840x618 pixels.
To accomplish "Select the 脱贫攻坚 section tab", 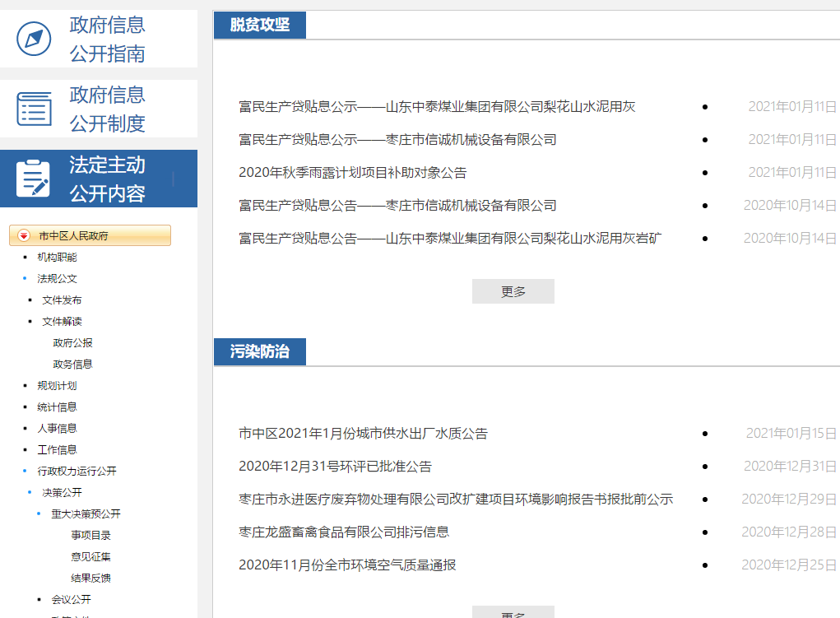I will pyautogui.click(x=259, y=25).
